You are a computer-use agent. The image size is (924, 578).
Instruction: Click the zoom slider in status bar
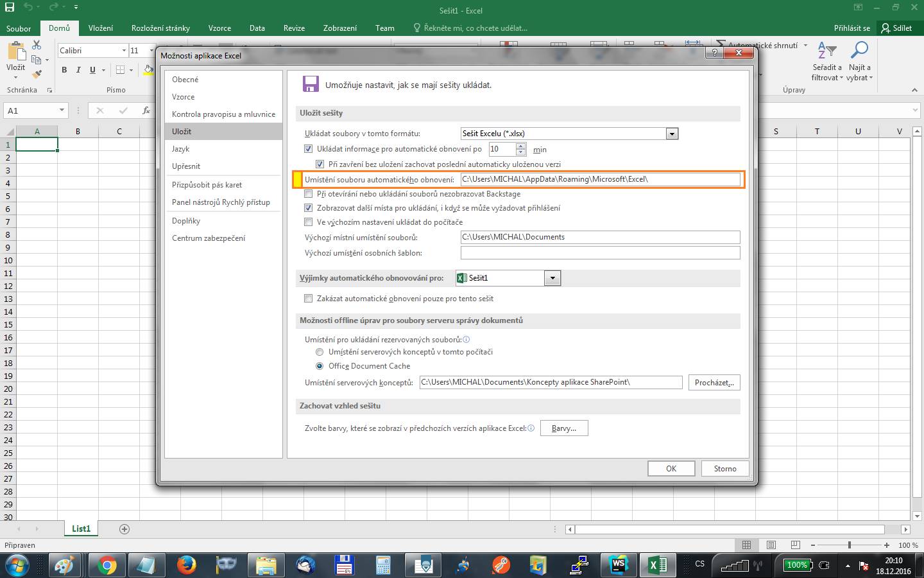click(850, 545)
